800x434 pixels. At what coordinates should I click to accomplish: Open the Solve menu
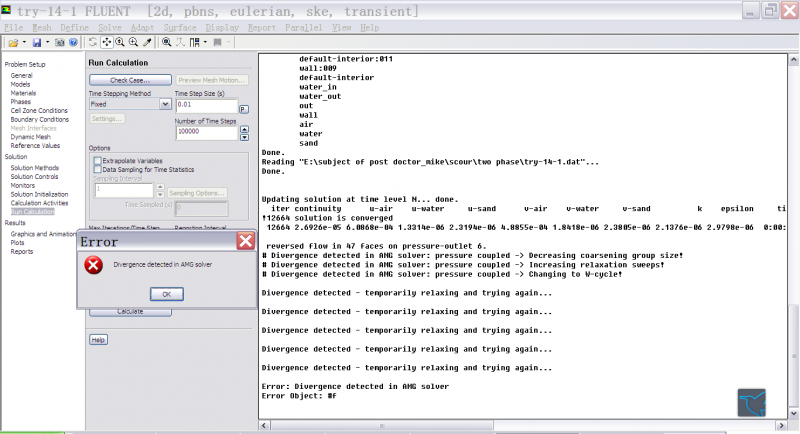[x=110, y=28]
